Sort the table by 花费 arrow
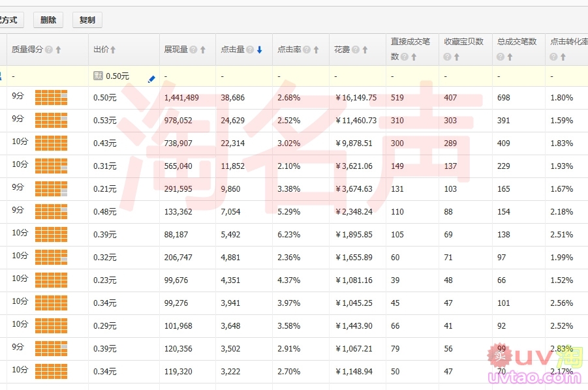 tap(366, 50)
